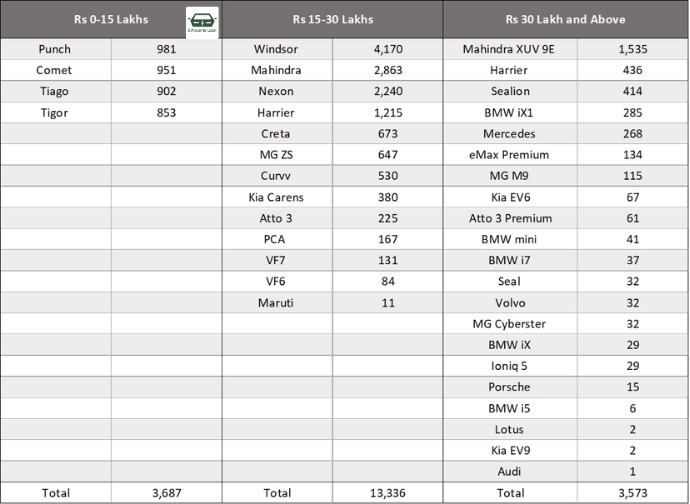690x504 pixels.
Task: Click the green car logo icon
Action: tap(203, 20)
